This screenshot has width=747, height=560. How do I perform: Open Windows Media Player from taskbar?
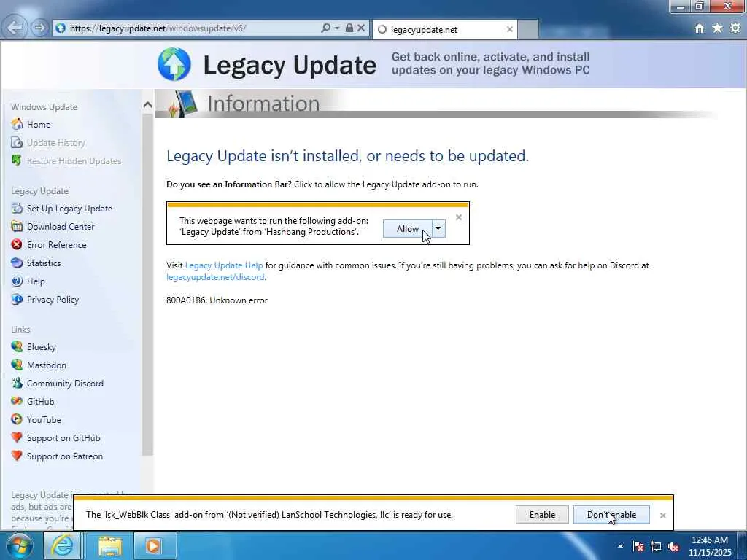[x=153, y=545]
